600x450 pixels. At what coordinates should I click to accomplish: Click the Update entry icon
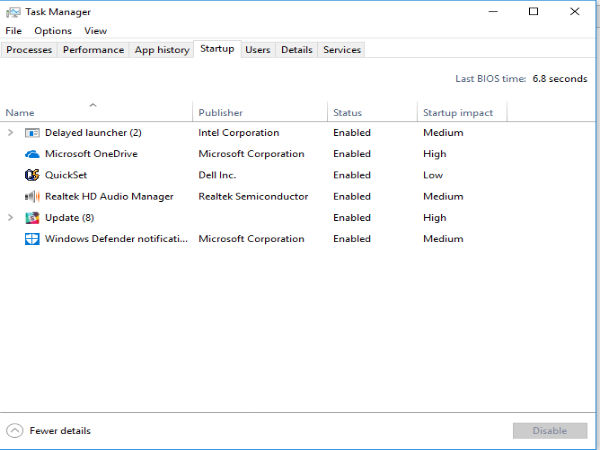[32, 218]
